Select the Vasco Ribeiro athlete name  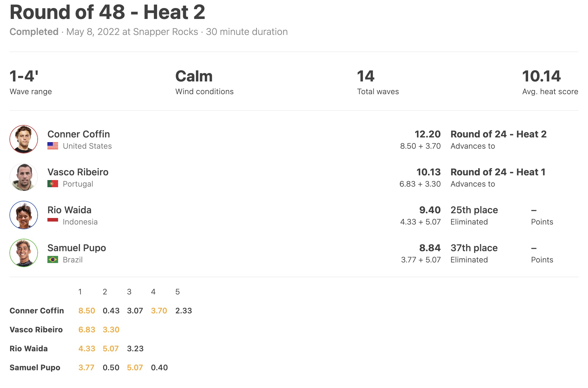point(78,172)
